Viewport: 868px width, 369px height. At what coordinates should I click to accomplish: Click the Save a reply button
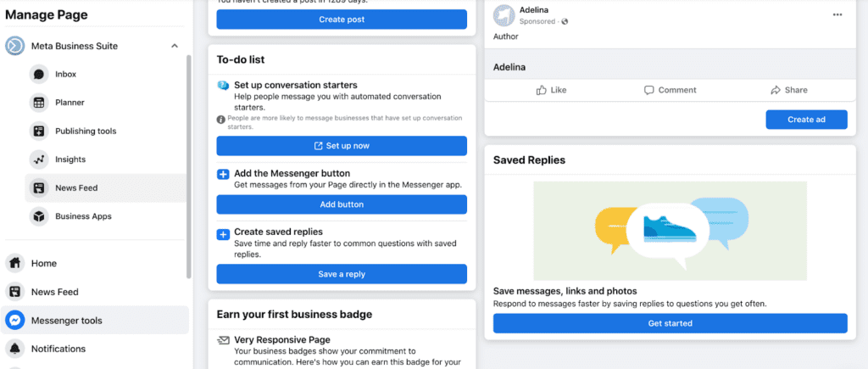pyautogui.click(x=342, y=274)
